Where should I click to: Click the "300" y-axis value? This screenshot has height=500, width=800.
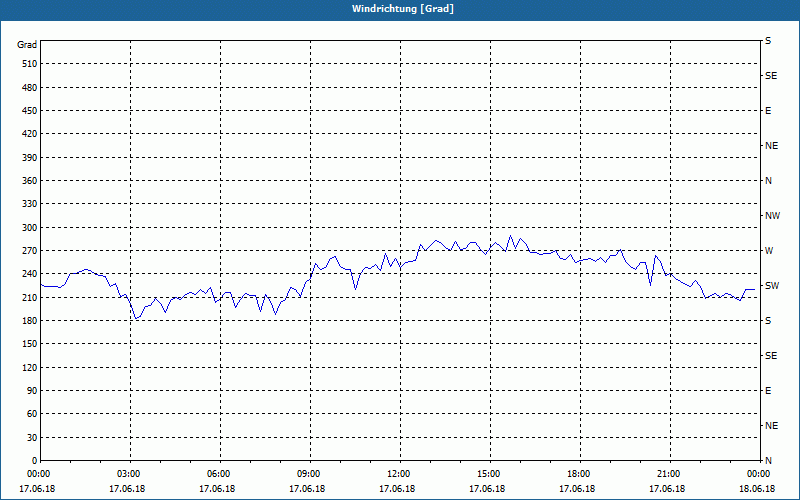point(29,228)
